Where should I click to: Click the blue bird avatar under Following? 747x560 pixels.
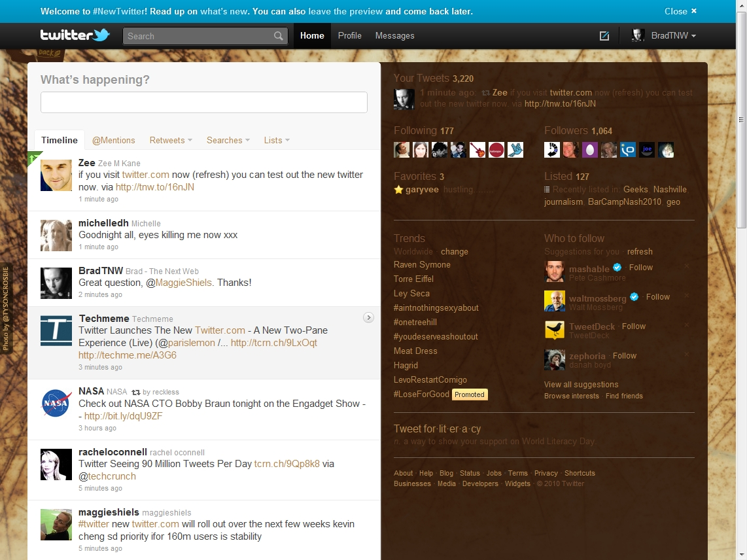[x=515, y=150]
